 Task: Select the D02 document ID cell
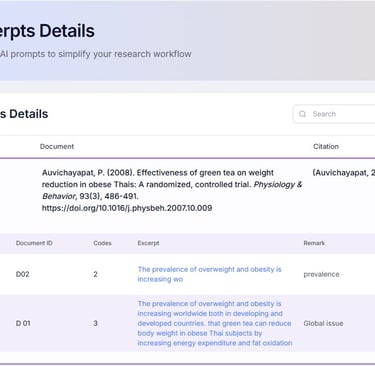point(23,274)
